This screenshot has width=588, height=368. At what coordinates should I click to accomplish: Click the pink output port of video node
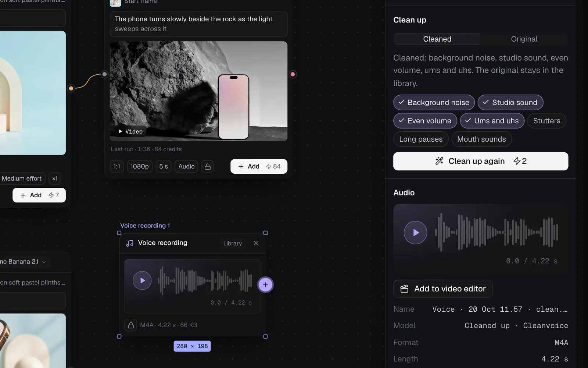pos(293,74)
